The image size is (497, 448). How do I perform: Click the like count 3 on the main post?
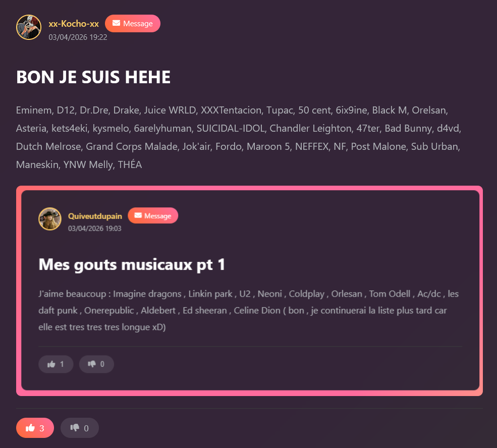coord(42,428)
